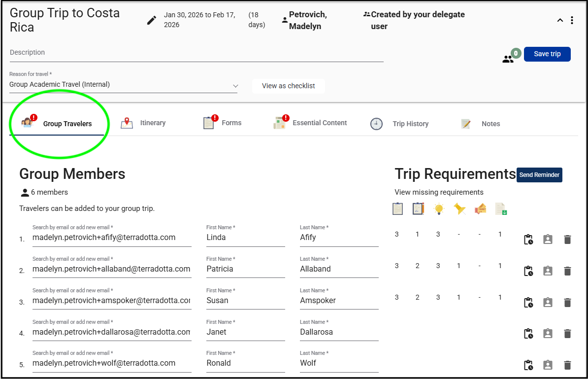Click the First Name field containing Ronald
Viewport: 588px width, 379px height.
(246, 363)
